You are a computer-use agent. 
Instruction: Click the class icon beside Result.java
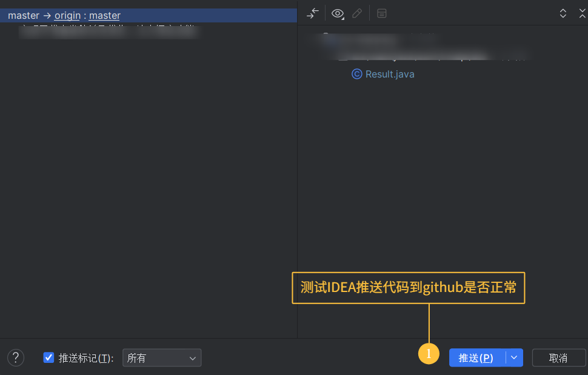tap(356, 73)
